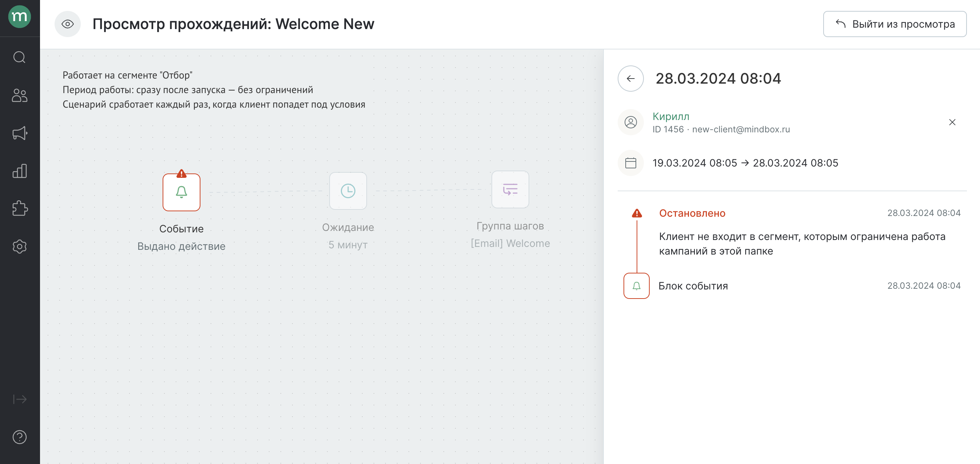Click the ID 1456 email line
980x464 pixels.
(721, 130)
